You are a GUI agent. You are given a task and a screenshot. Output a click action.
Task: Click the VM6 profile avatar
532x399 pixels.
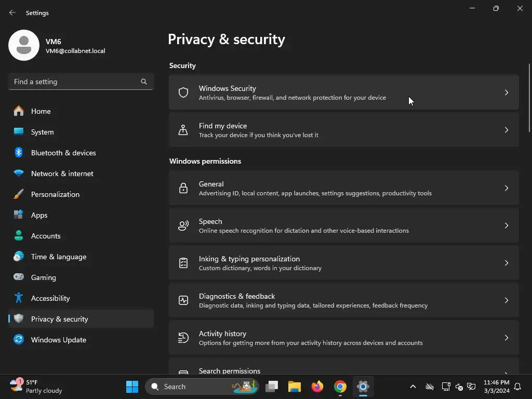pyautogui.click(x=24, y=45)
